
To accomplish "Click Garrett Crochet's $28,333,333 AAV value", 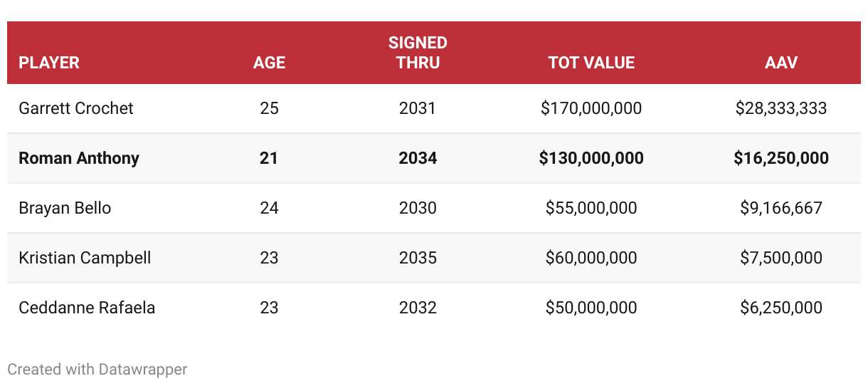I will [x=781, y=108].
